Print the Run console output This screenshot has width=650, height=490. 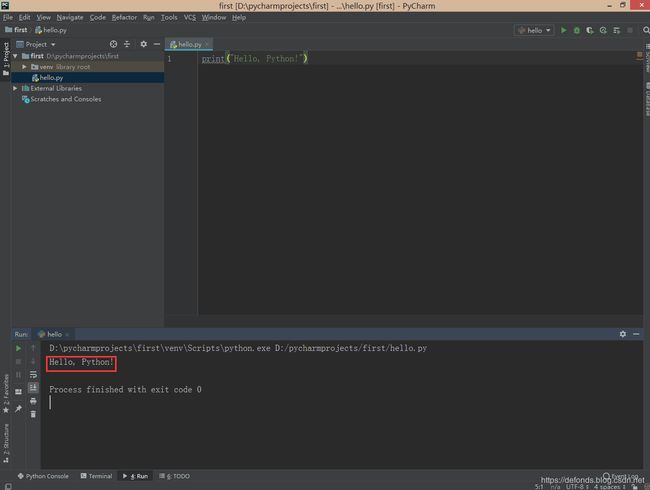[x=33, y=401]
